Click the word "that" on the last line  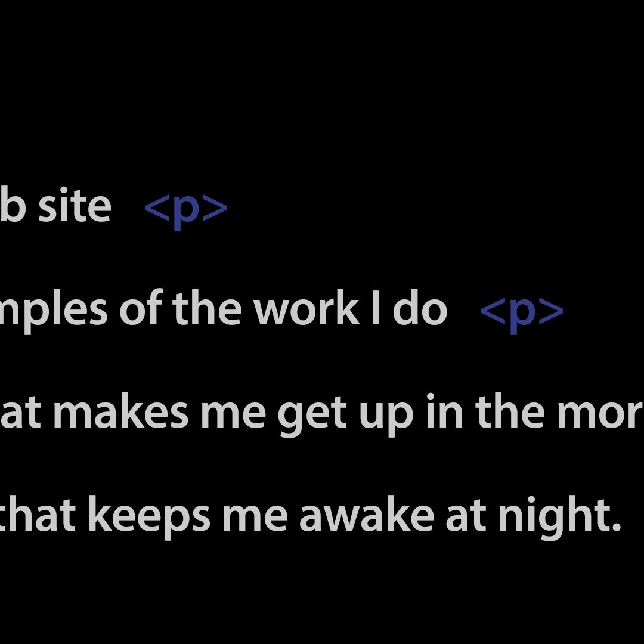click(x=38, y=516)
